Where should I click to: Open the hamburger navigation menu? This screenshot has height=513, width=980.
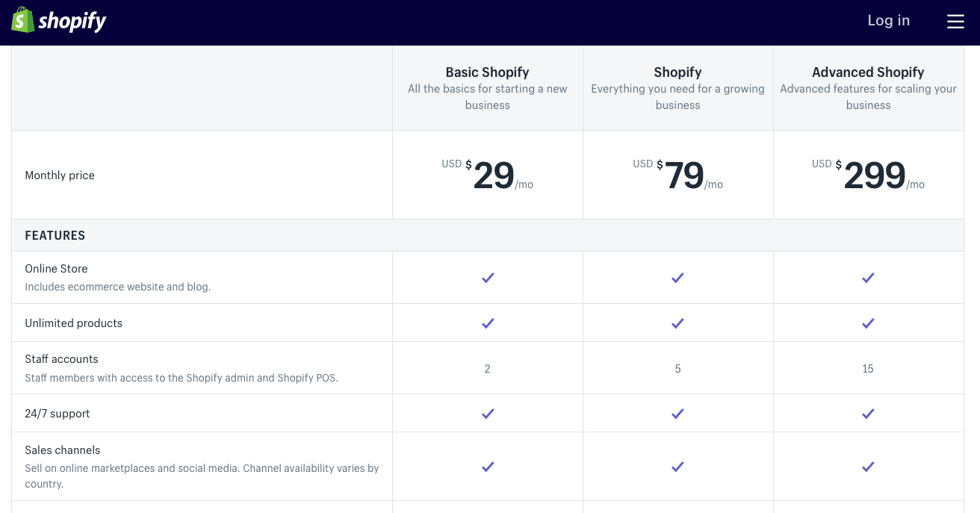[x=955, y=21]
